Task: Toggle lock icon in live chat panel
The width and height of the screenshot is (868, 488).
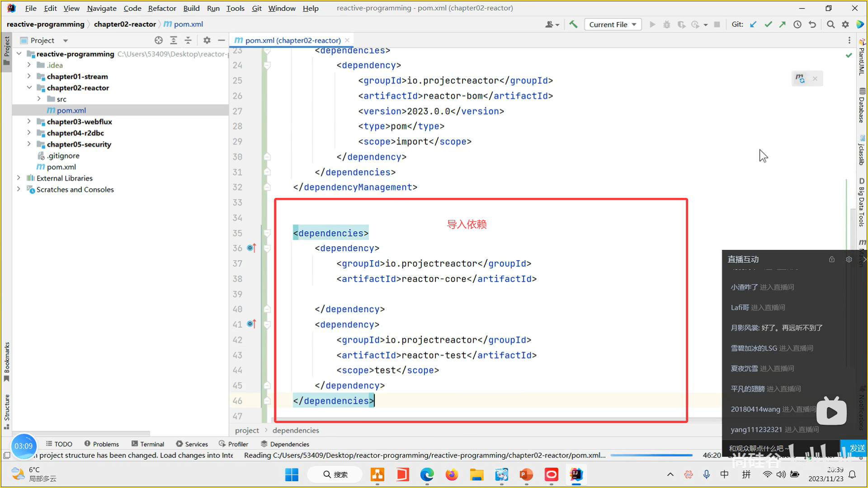Action: (x=831, y=259)
